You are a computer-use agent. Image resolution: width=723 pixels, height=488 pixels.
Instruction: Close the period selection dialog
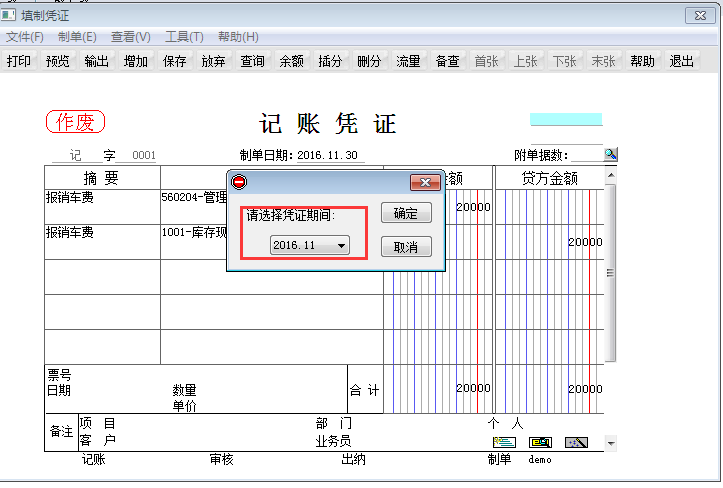(x=425, y=182)
